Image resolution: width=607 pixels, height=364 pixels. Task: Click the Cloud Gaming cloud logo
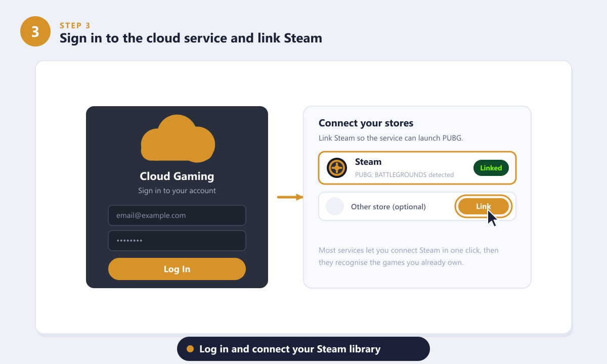[x=178, y=138]
